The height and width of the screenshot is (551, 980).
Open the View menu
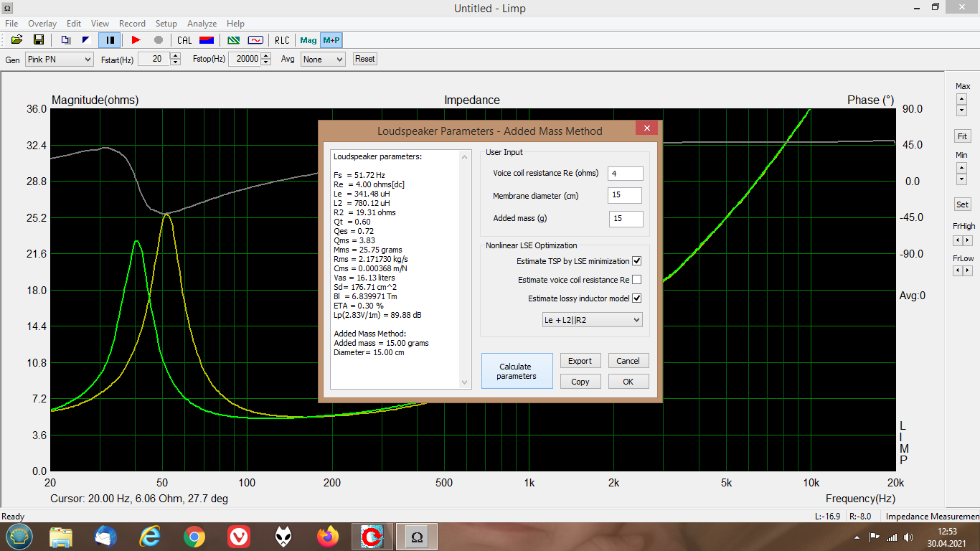pyautogui.click(x=100, y=24)
